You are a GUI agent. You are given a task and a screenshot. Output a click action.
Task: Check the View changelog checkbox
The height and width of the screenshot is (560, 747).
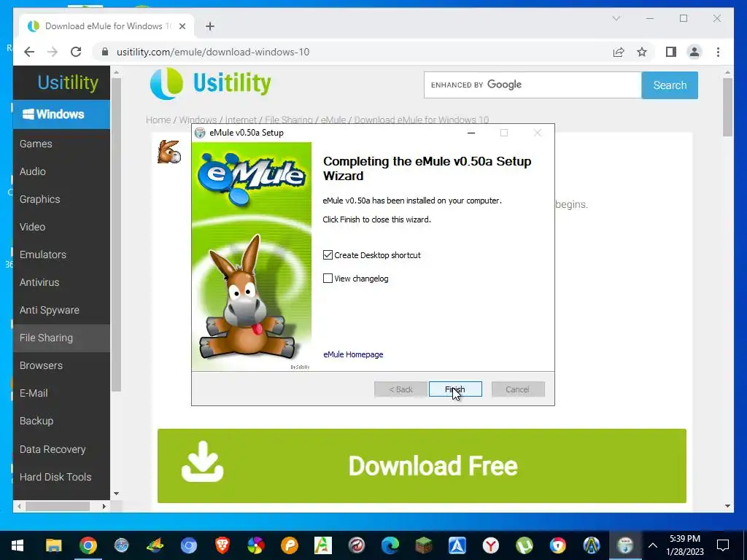click(x=328, y=279)
